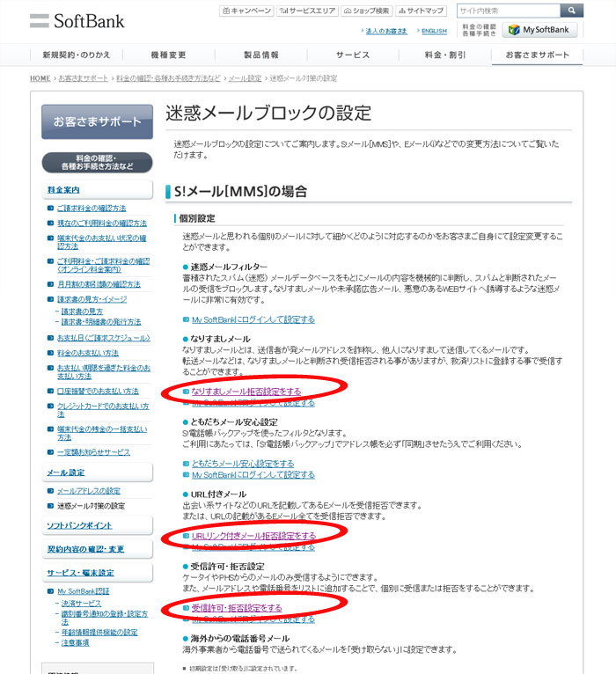Screen dimensions: 616x674
Task: Focus the サイト内検索 search field
Action: click(x=509, y=11)
